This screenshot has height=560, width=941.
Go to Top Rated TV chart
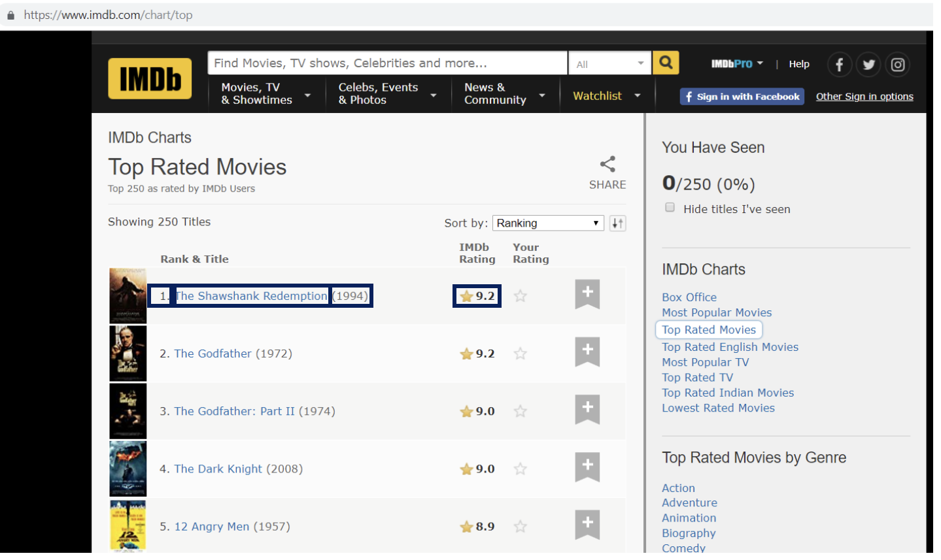click(697, 377)
